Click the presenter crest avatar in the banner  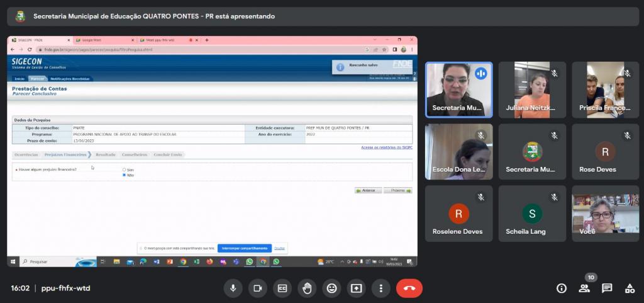[x=20, y=16]
